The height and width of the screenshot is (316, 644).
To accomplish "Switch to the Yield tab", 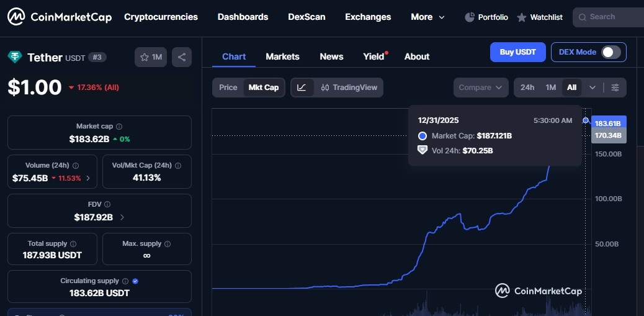I will 375,56.
